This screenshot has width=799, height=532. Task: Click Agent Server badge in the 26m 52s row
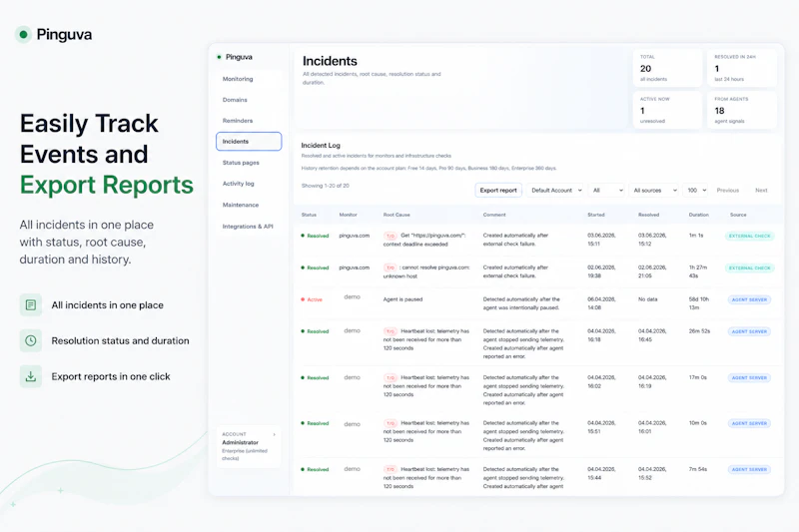(x=749, y=332)
